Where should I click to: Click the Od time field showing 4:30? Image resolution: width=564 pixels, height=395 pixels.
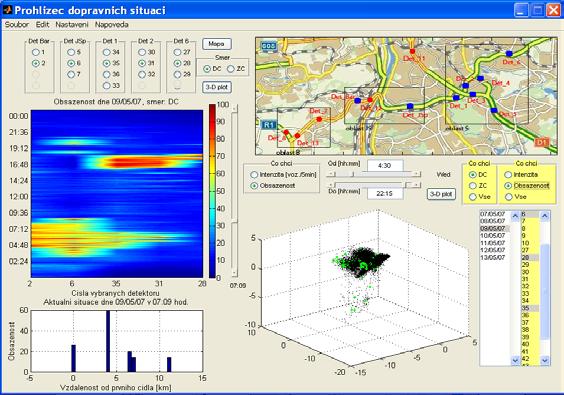click(385, 166)
